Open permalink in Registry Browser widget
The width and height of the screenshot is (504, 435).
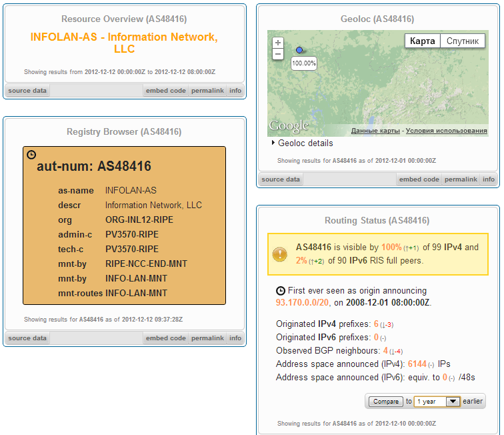coord(207,338)
